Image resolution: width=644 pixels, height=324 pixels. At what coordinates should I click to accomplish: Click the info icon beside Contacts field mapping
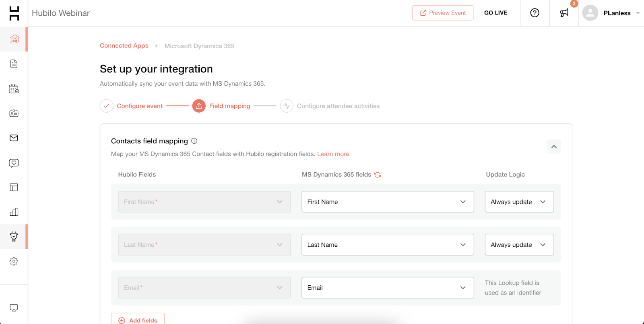tap(194, 141)
